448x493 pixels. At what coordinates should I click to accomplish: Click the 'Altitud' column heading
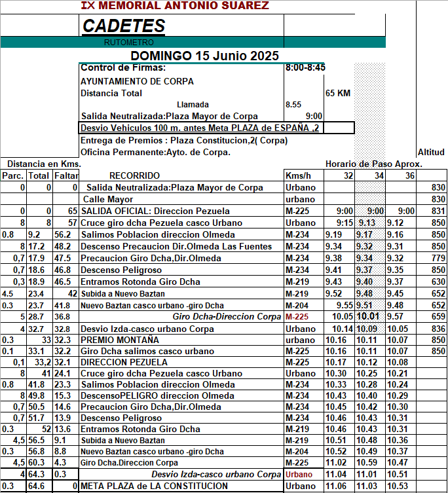431,152
